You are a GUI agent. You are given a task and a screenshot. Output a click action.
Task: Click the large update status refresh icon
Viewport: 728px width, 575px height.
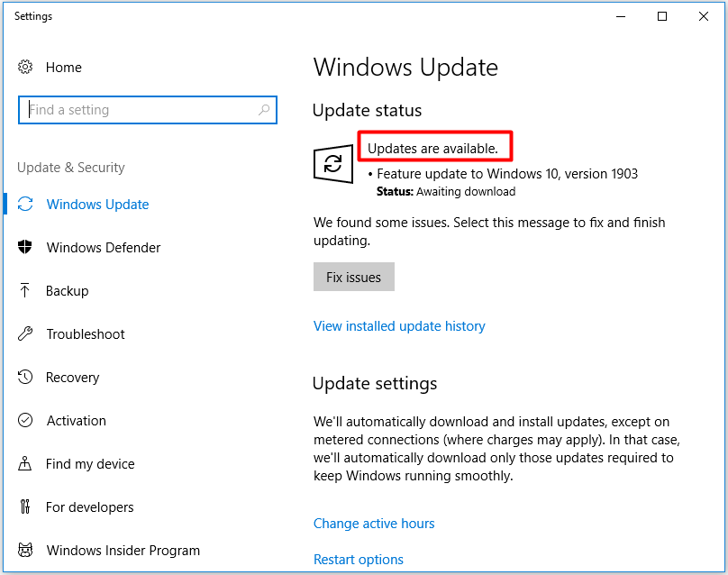pos(333,163)
